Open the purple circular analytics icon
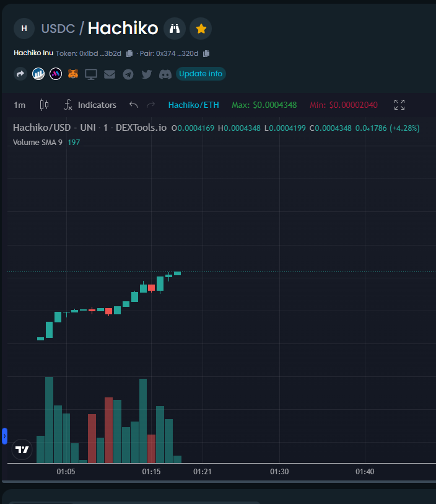 56,74
